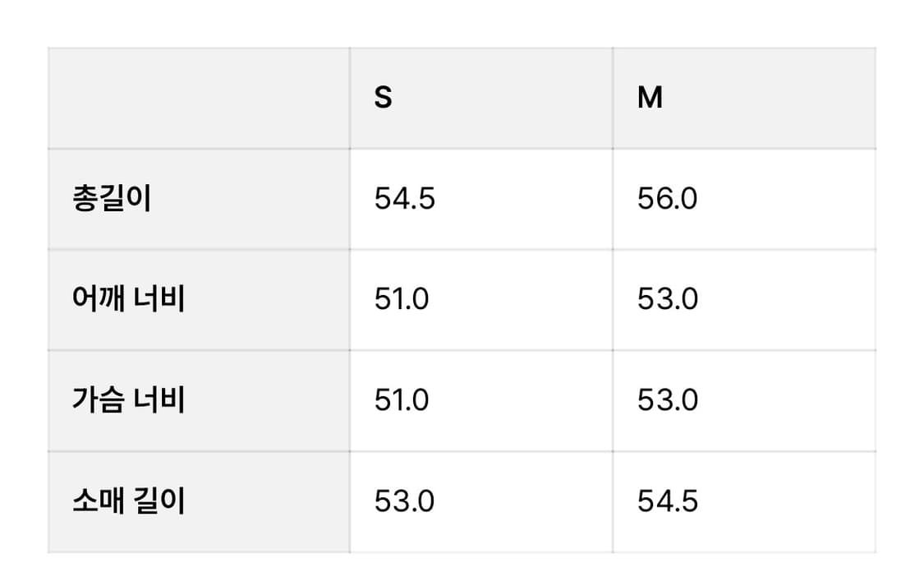Click 53.0 in the 어깨 너비 row
The image size is (924, 586).
(x=667, y=300)
